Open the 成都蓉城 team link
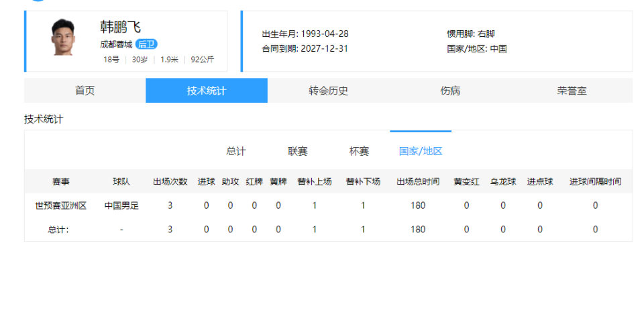Image resolution: width=644 pixels, height=331 pixels. coord(116,44)
